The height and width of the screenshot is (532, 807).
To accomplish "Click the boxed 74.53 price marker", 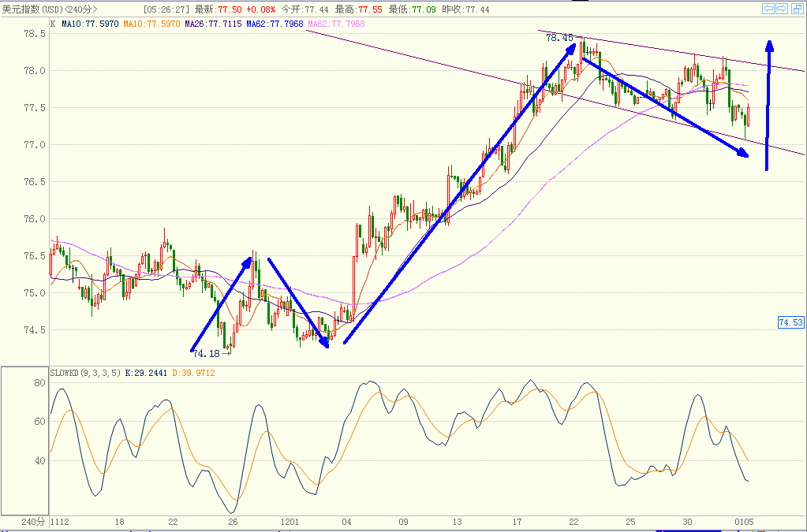I will pos(790,322).
